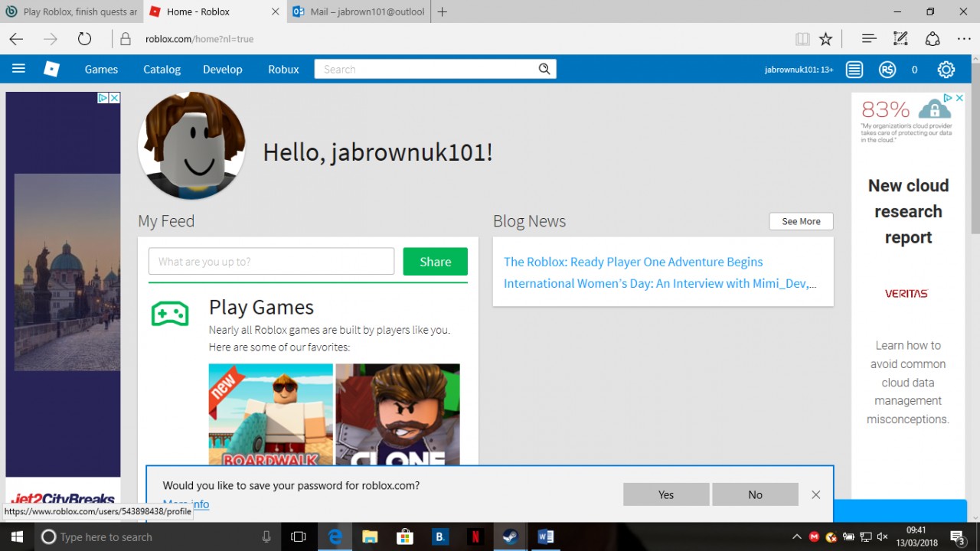Open a new browser tab
The image size is (980, 551).
click(443, 11)
